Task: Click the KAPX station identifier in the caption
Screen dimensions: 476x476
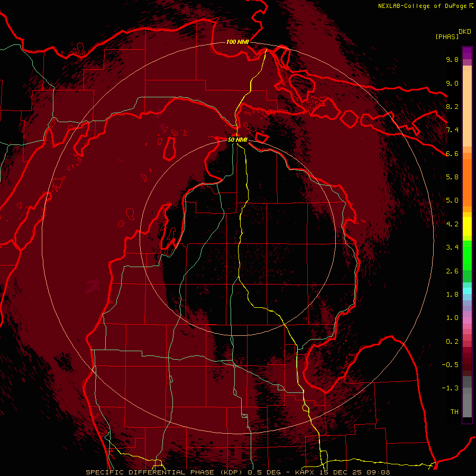Action: coord(305,472)
